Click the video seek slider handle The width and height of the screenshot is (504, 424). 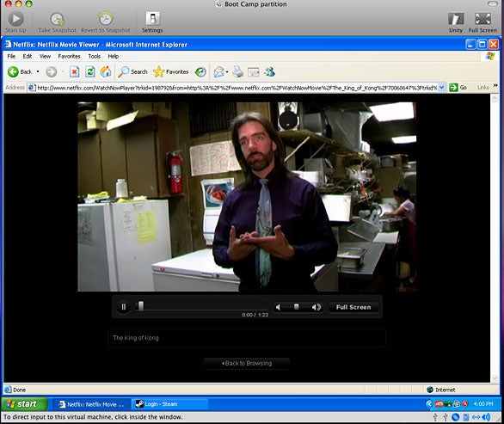pos(140,305)
